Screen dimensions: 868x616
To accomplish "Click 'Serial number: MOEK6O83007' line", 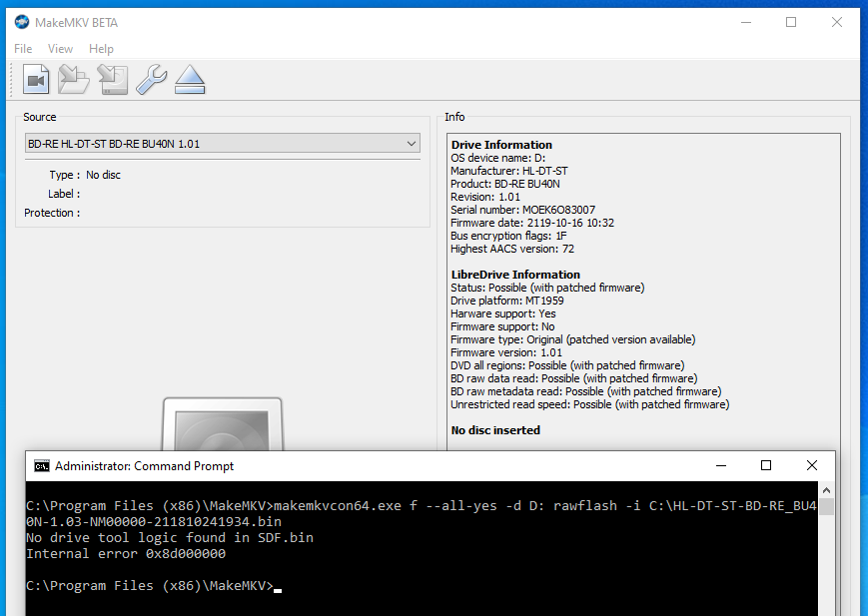I will point(523,210).
